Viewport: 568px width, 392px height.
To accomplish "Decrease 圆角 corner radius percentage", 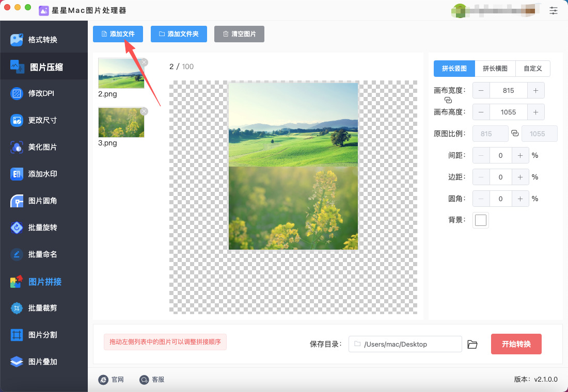I will 481,199.
